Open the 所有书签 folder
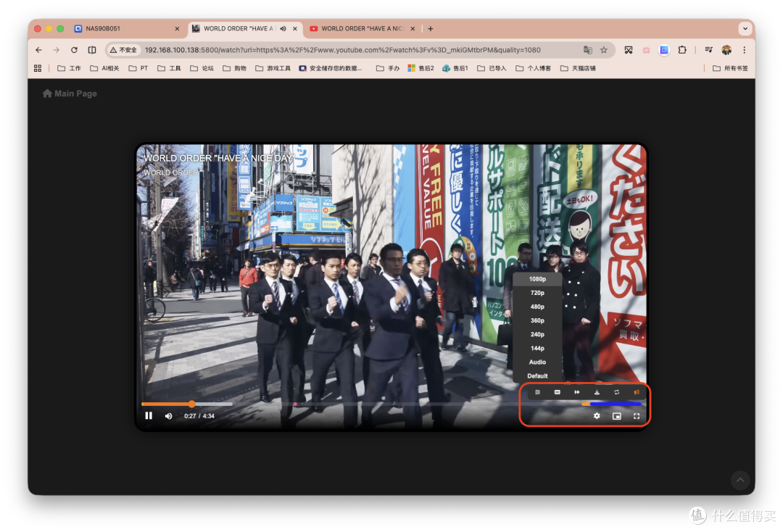 (x=730, y=68)
